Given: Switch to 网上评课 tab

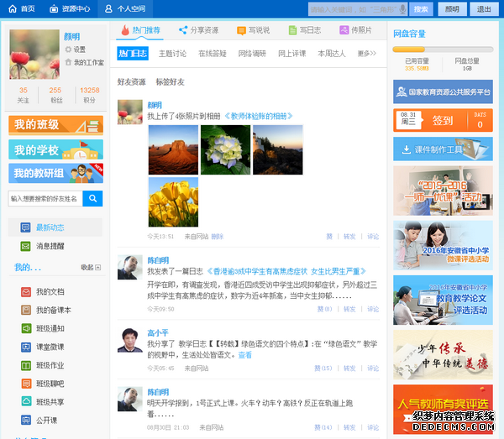Looking at the screenshot, I should coord(291,54).
